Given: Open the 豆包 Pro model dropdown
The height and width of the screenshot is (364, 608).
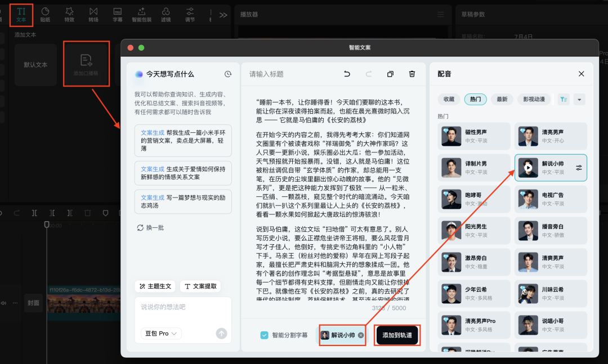Looking at the screenshot, I should point(161,333).
